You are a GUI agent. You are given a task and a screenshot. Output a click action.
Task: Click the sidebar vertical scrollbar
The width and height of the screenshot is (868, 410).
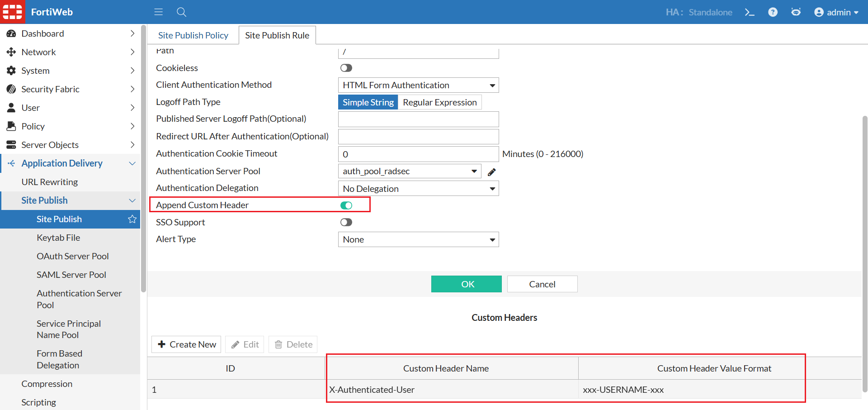click(x=144, y=158)
